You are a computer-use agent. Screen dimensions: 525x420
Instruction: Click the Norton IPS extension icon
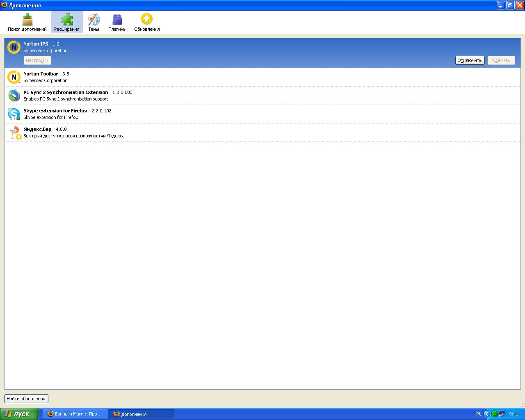(x=14, y=47)
